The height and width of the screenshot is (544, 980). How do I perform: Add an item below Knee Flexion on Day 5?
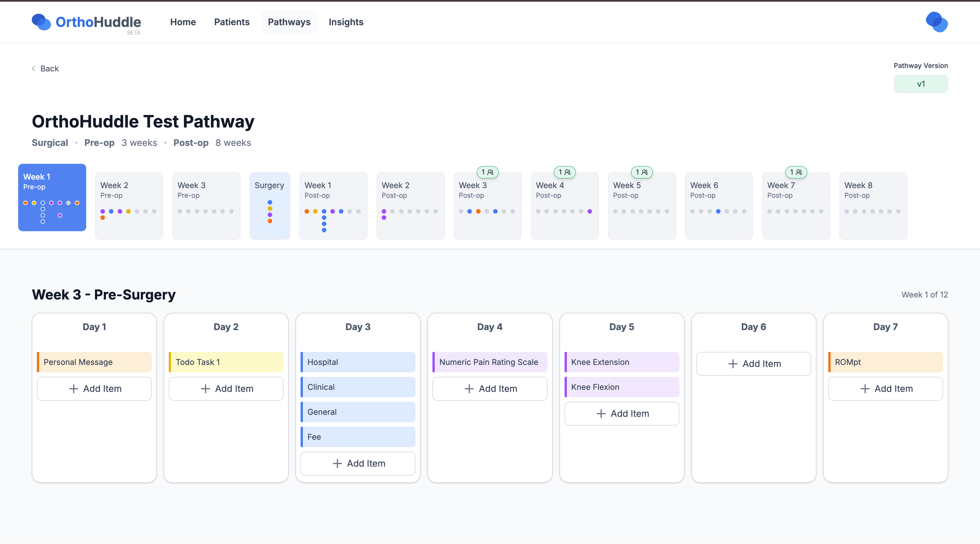(622, 414)
